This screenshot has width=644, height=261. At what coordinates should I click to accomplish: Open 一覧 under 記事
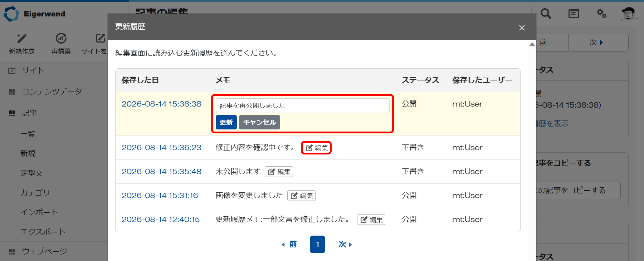click(x=28, y=134)
